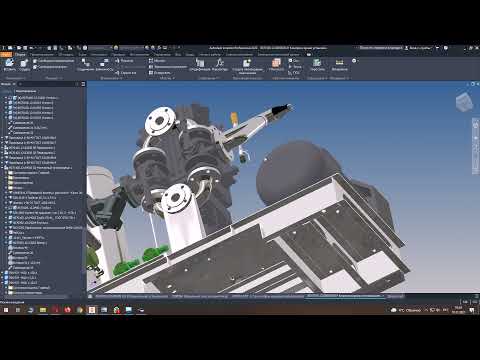Screen dimensions: 480x360
Task: Expand the Relationships panel dropdown
Action: (111, 78)
